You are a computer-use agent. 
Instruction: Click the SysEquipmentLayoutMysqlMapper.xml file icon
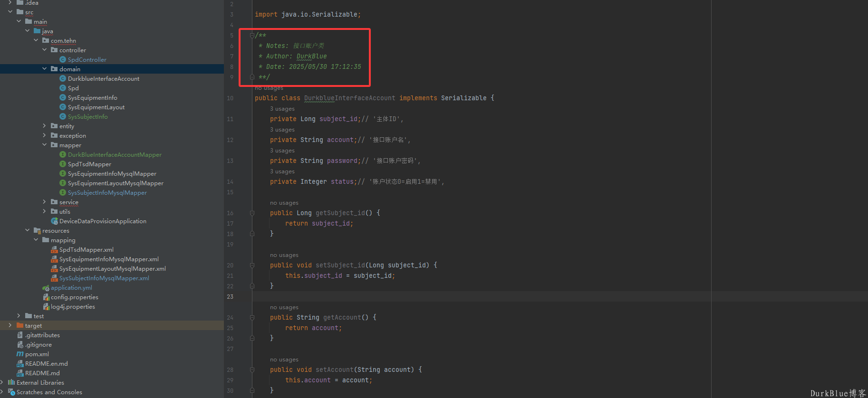coord(54,268)
